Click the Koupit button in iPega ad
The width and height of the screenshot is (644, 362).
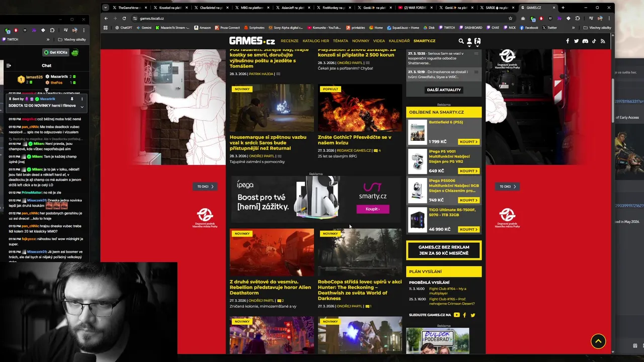373,209
